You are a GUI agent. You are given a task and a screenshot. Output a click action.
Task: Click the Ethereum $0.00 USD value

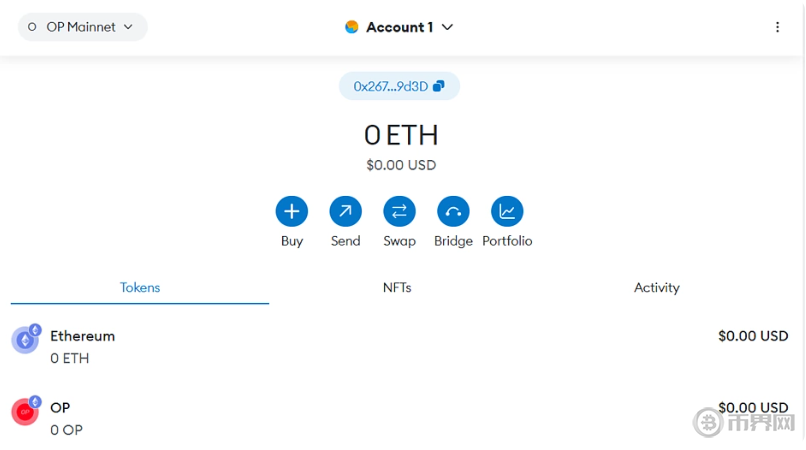[x=753, y=336]
